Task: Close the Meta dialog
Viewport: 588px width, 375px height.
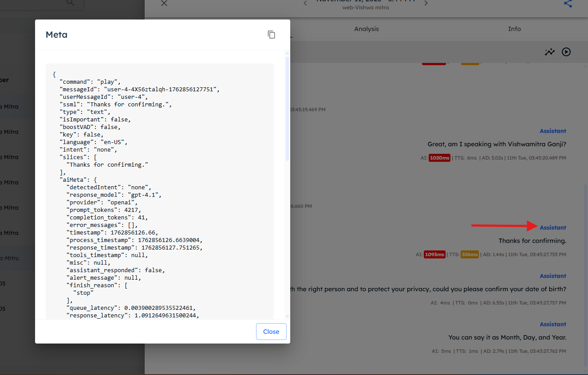Action: pos(271,331)
